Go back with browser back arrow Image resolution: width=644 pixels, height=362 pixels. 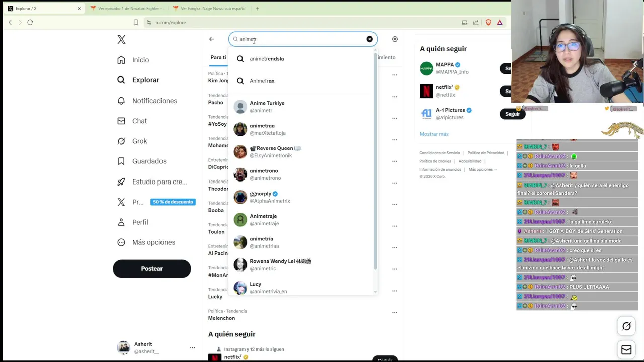click(10, 22)
